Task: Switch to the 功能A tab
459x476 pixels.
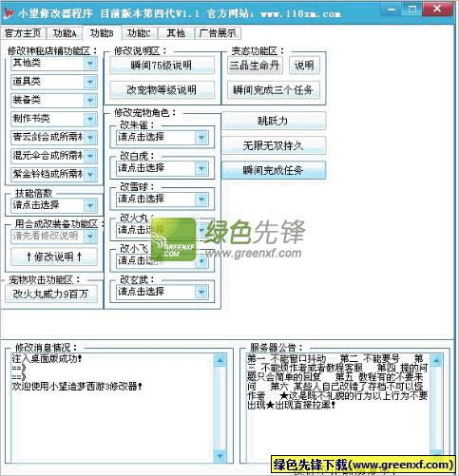Action: pos(65,33)
